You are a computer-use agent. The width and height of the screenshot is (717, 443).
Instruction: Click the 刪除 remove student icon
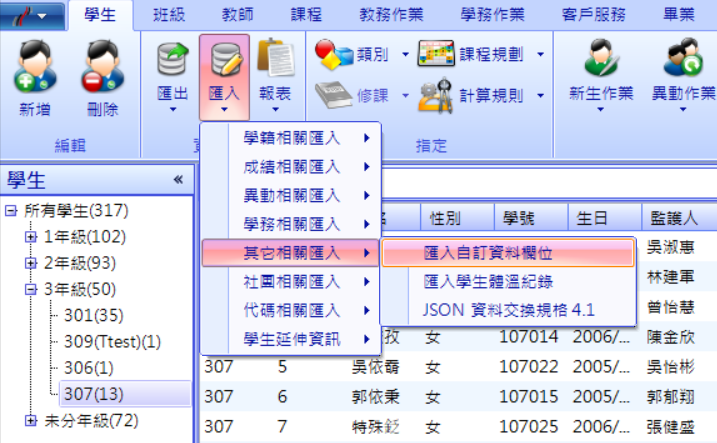[x=102, y=66]
